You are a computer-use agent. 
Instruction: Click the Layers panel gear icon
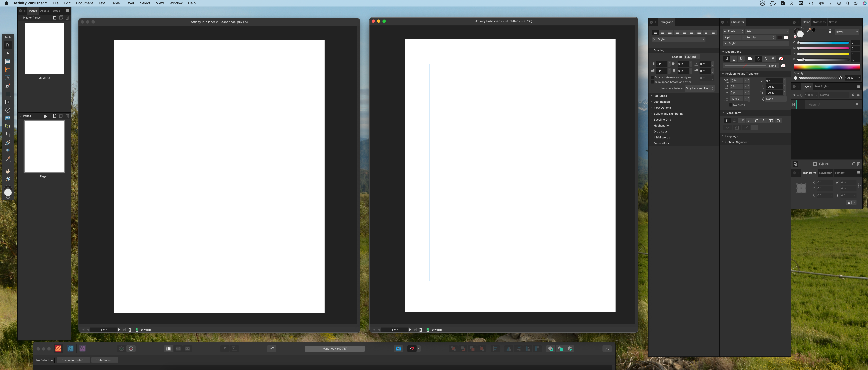tap(853, 95)
